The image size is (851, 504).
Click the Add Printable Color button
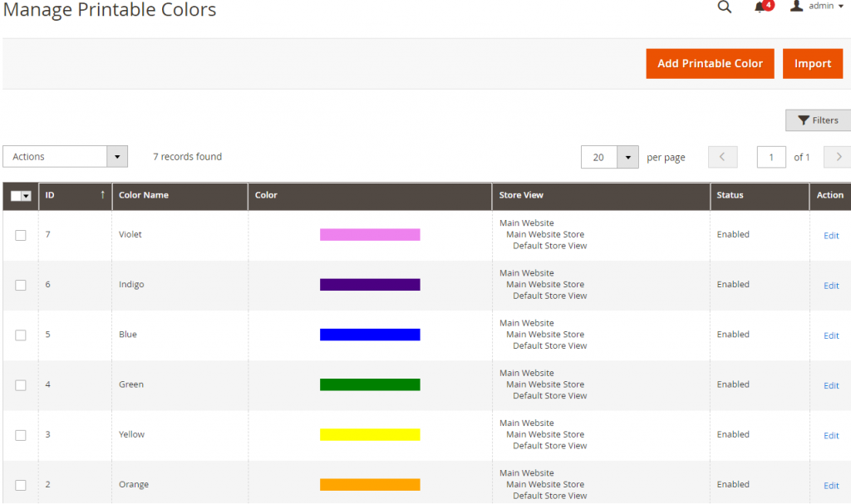710,63
